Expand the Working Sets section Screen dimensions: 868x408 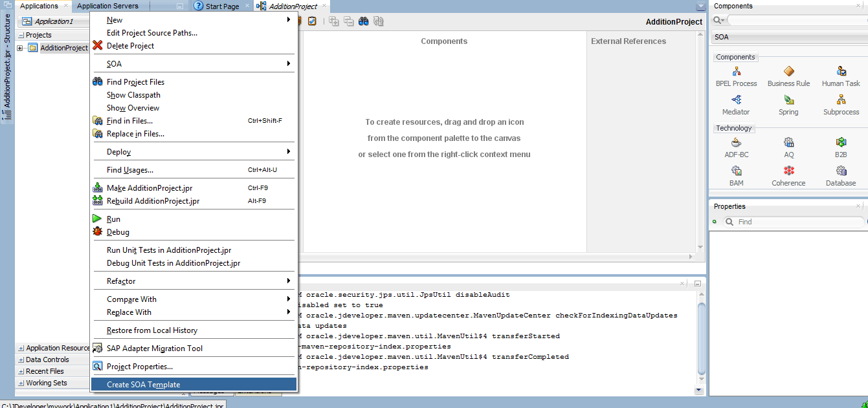click(x=21, y=383)
